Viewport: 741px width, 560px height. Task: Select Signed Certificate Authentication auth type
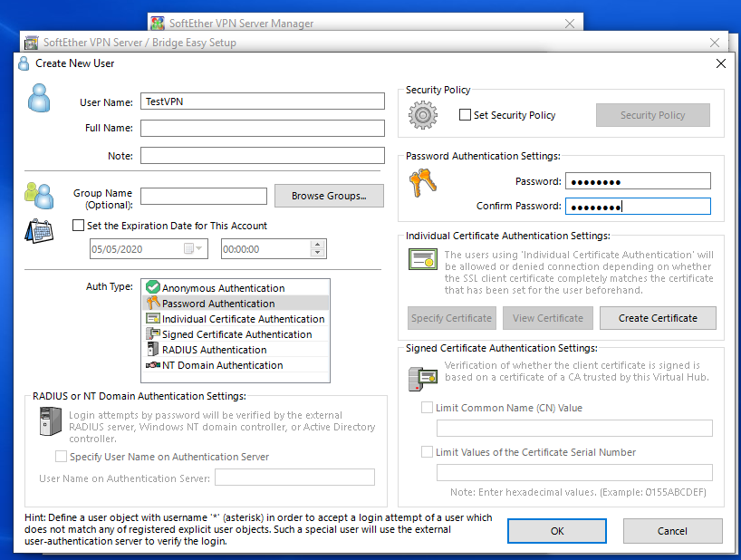[236, 334]
